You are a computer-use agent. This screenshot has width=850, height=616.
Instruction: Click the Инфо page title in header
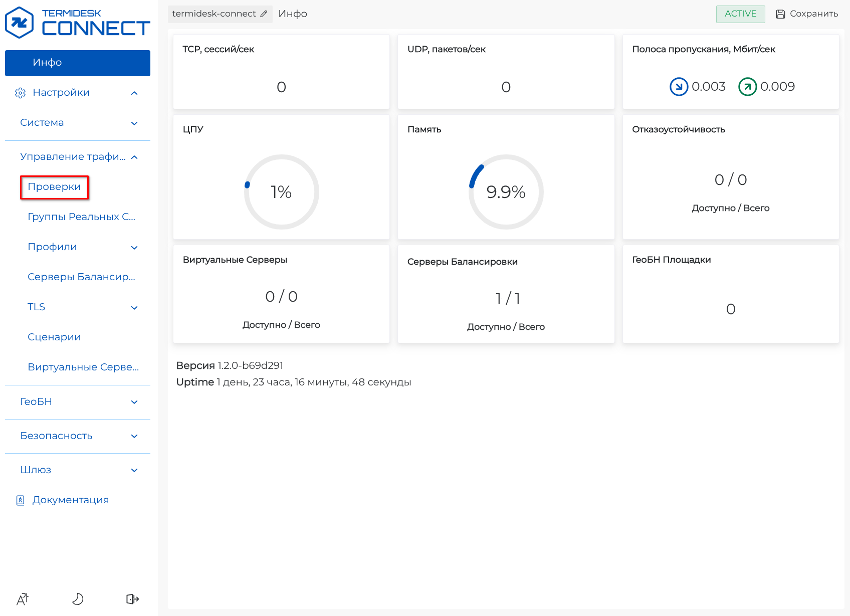click(293, 14)
